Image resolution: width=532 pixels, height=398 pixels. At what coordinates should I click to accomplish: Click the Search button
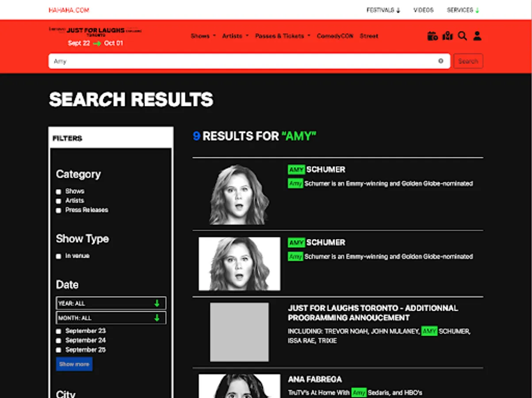point(468,61)
